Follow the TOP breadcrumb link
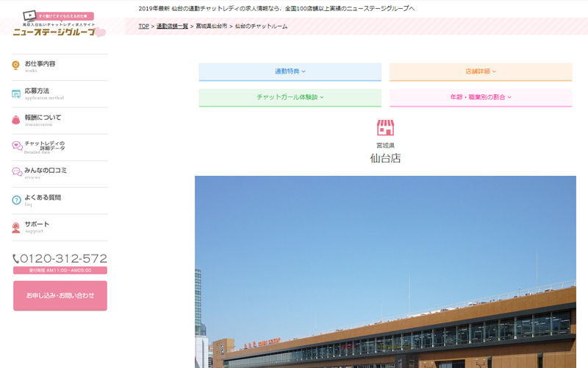 [x=143, y=26]
